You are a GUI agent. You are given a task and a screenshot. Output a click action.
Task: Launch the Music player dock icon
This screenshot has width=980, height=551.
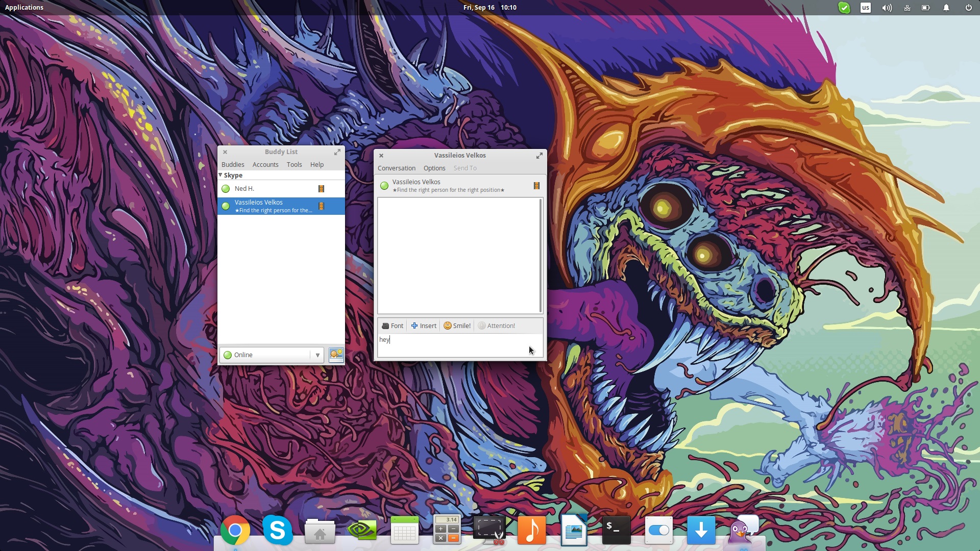[x=531, y=530]
